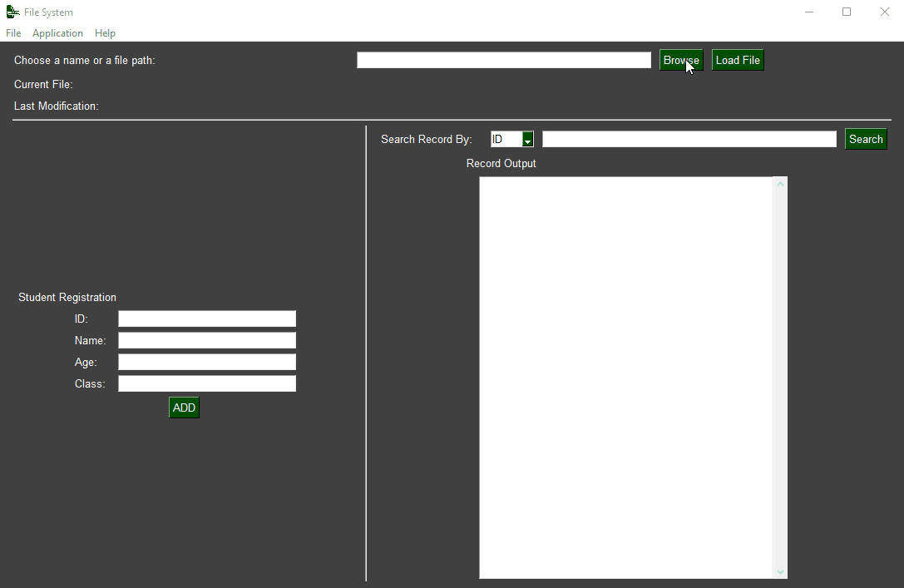This screenshot has height=588, width=904.
Task: Open the Help menu
Action: (x=105, y=33)
